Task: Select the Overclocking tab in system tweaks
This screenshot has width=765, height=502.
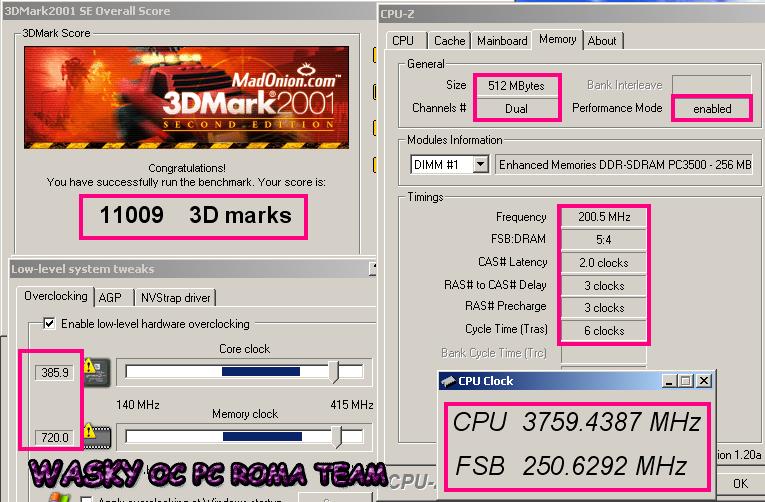Action: 56,296
